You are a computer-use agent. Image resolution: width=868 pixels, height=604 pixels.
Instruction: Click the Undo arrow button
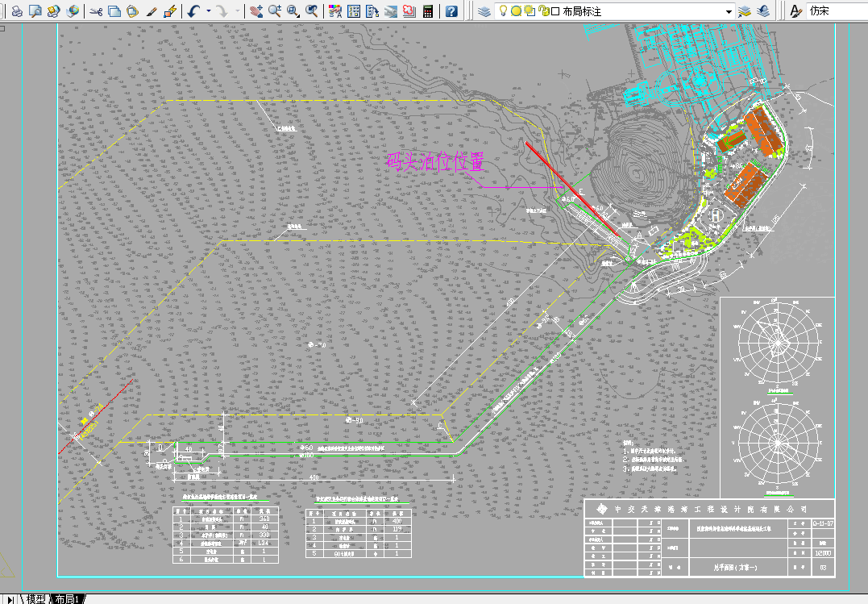pos(193,11)
